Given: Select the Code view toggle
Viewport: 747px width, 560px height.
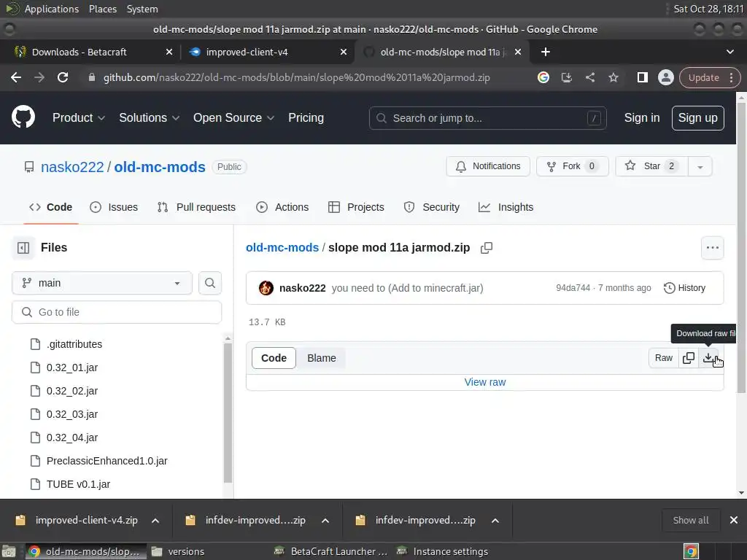Looking at the screenshot, I should coord(274,357).
